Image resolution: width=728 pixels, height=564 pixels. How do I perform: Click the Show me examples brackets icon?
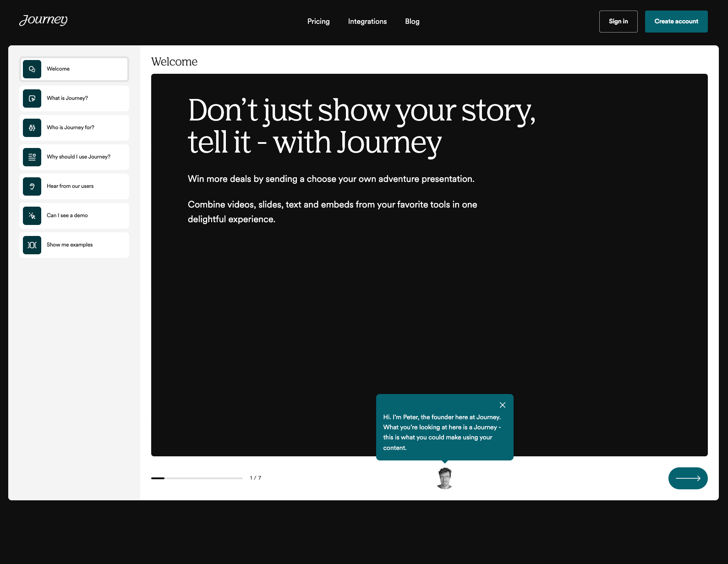pyautogui.click(x=32, y=245)
